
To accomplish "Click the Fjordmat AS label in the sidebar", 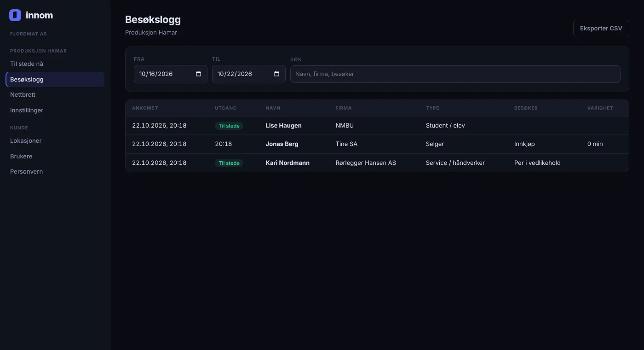I will click(29, 34).
